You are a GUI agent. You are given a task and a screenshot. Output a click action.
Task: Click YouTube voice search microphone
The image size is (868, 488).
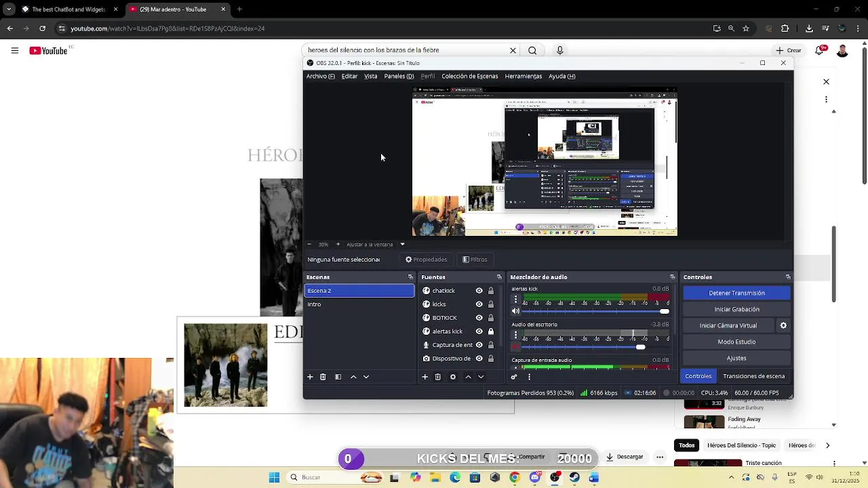click(x=559, y=50)
